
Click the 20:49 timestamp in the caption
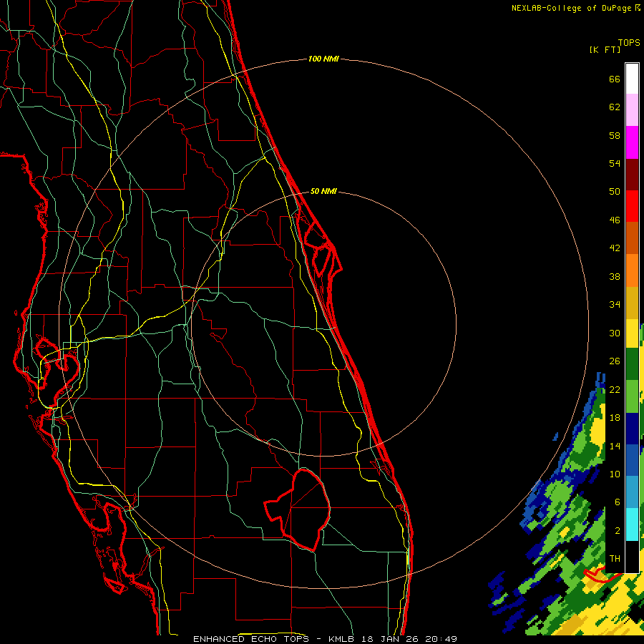click(x=441, y=639)
